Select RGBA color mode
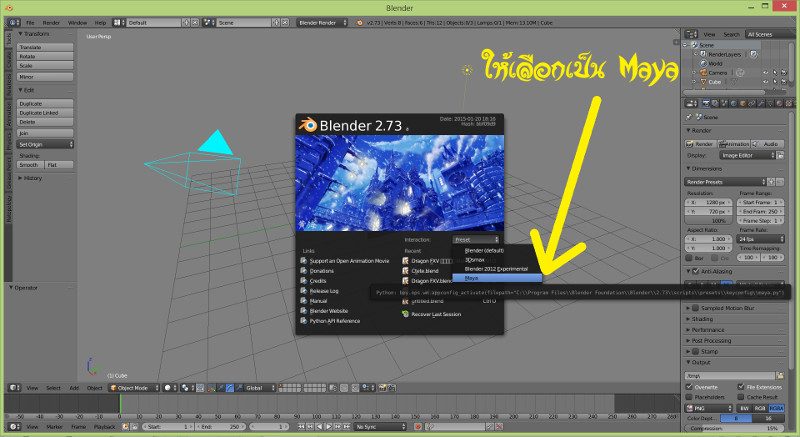800x437 pixels. coord(776,408)
